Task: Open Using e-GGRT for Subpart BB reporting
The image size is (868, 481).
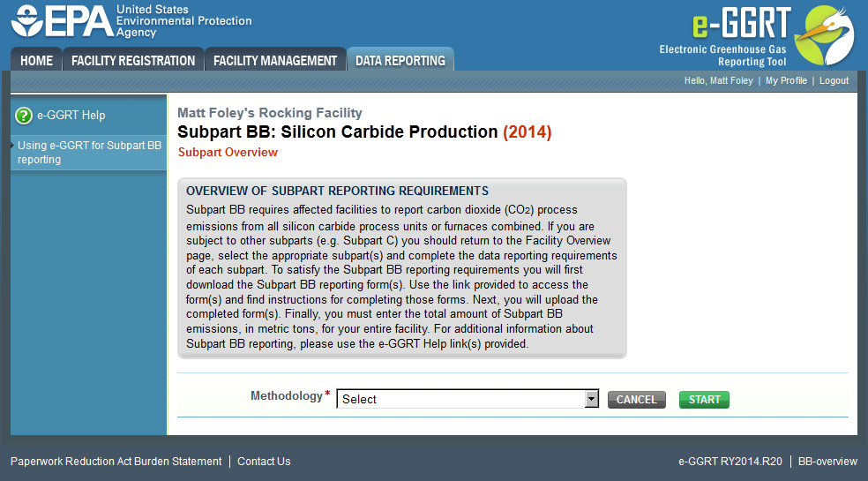Action: point(89,153)
